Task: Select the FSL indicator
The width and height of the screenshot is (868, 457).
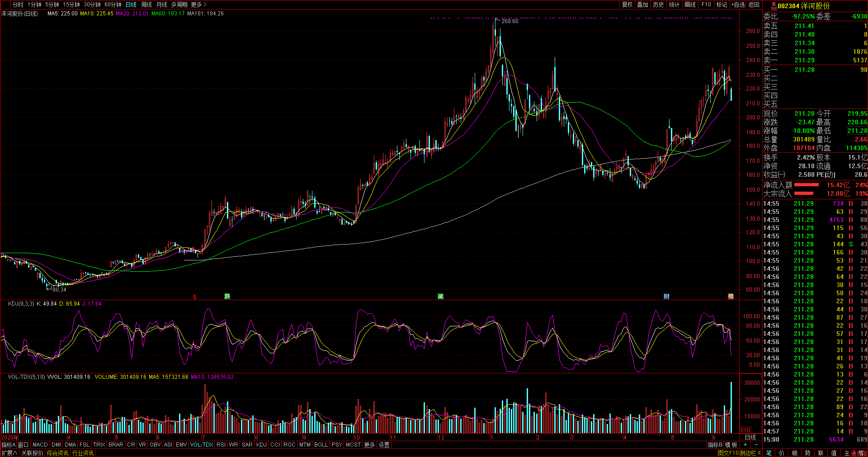Action: [x=85, y=445]
